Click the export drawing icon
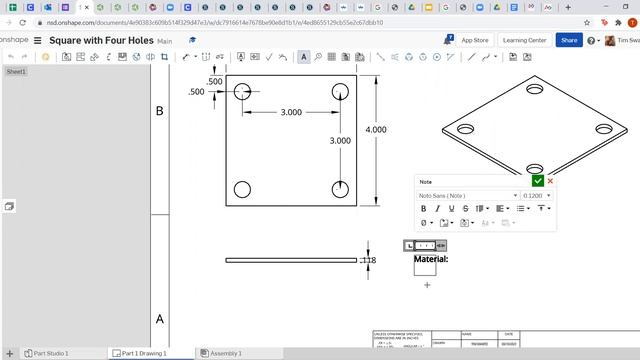Screen dimensions: 640x360 (x=513, y=57)
